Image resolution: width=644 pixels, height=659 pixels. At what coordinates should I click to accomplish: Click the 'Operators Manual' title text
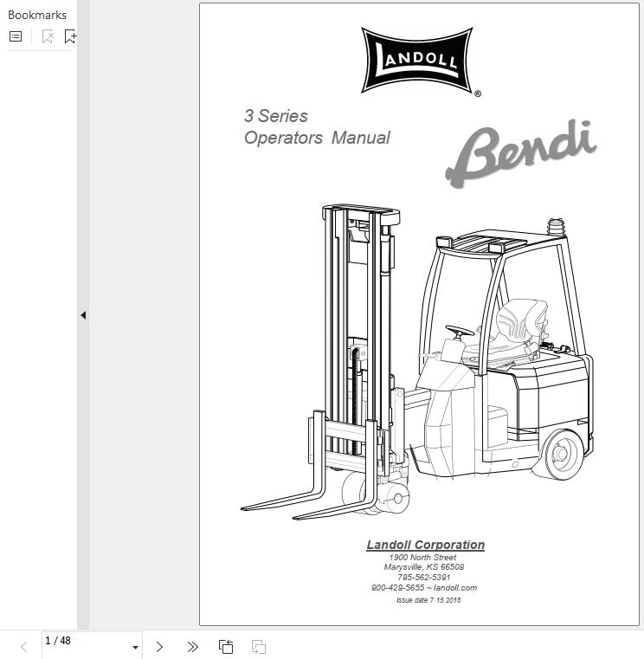pos(317,138)
